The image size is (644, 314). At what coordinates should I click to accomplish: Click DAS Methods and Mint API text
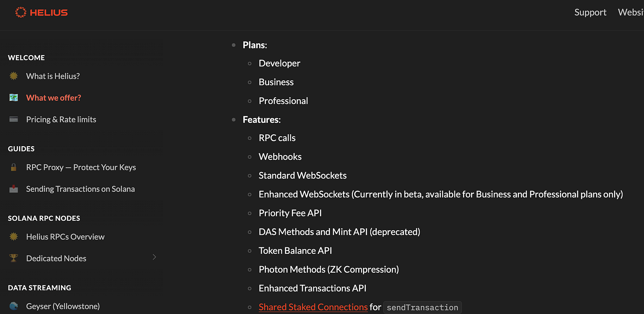click(x=339, y=232)
